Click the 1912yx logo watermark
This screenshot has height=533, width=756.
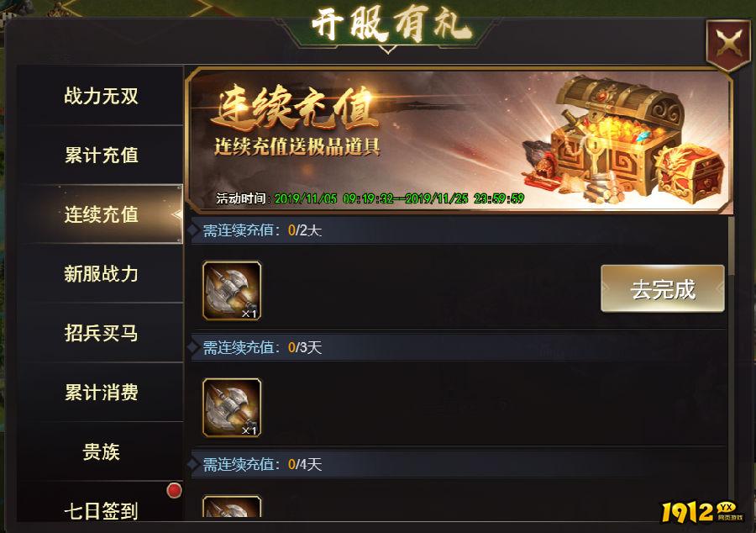pos(702,513)
